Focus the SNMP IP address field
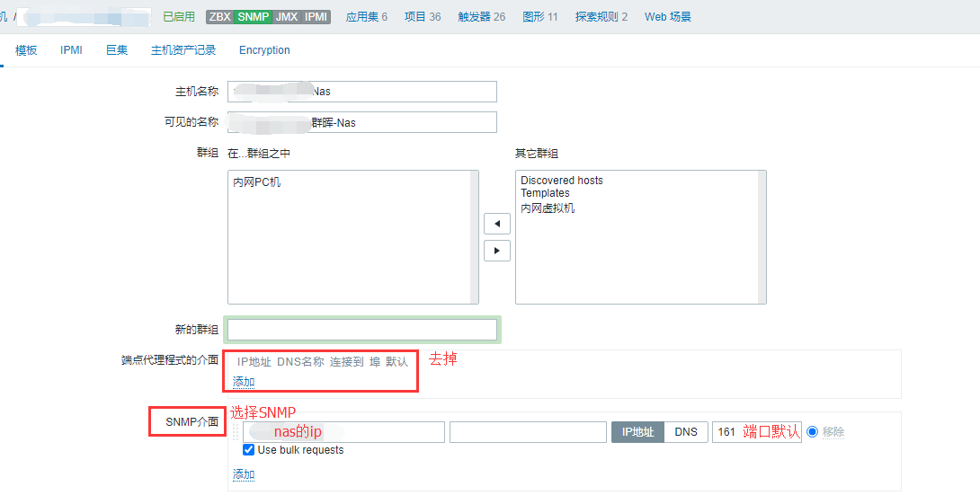The image size is (980, 504). point(343,431)
